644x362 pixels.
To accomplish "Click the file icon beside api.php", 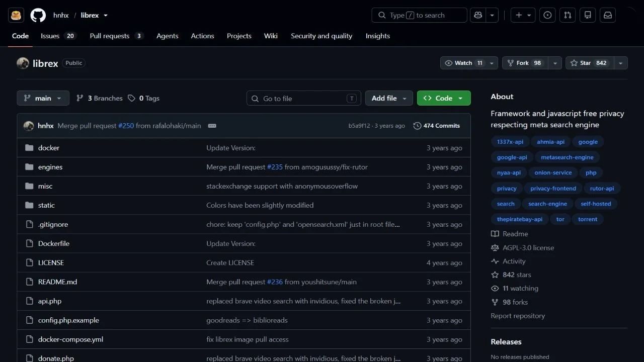I will coord(29,301).
